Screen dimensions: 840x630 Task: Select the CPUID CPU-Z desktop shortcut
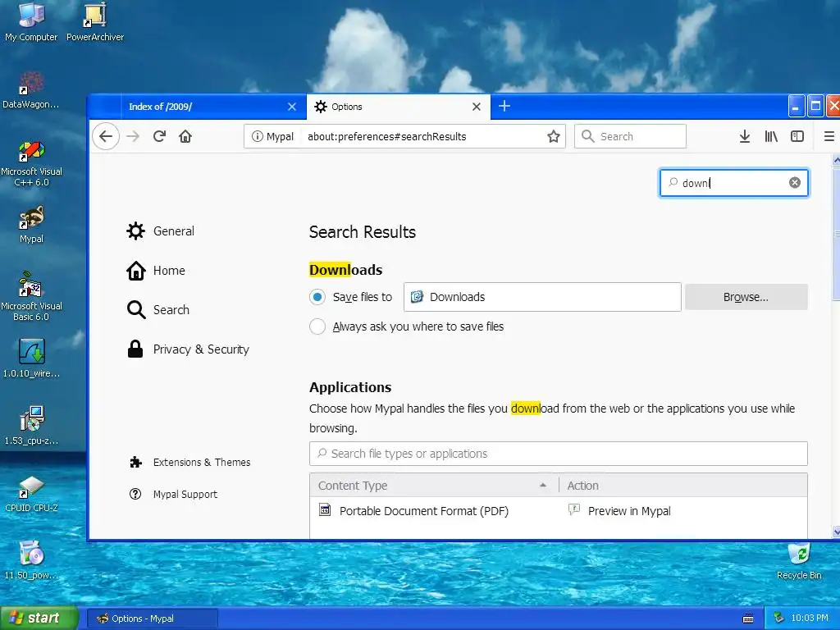[31, 493]
